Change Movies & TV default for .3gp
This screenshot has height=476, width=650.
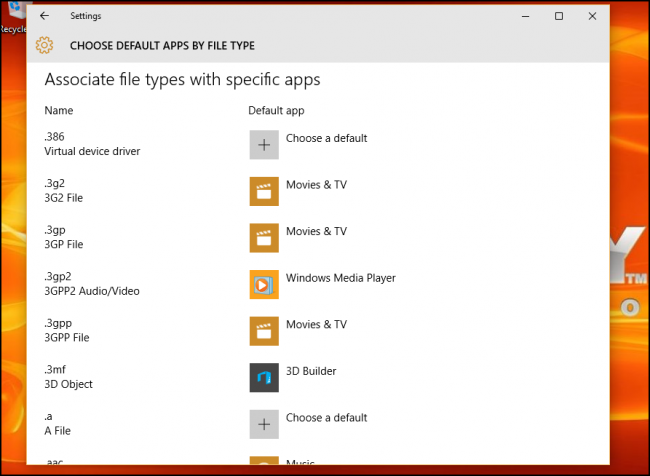(x=316, y=231)
